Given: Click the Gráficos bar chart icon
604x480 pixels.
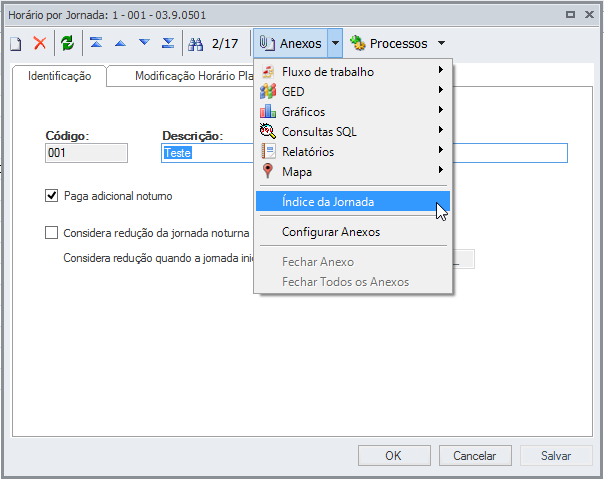Looking at the screenshot, I should click(268, 112).
